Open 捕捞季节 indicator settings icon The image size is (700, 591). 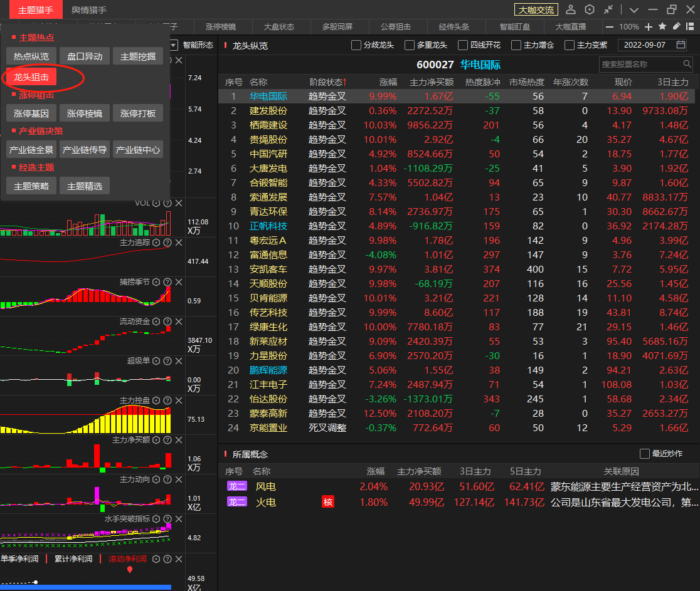click(156, 282)
